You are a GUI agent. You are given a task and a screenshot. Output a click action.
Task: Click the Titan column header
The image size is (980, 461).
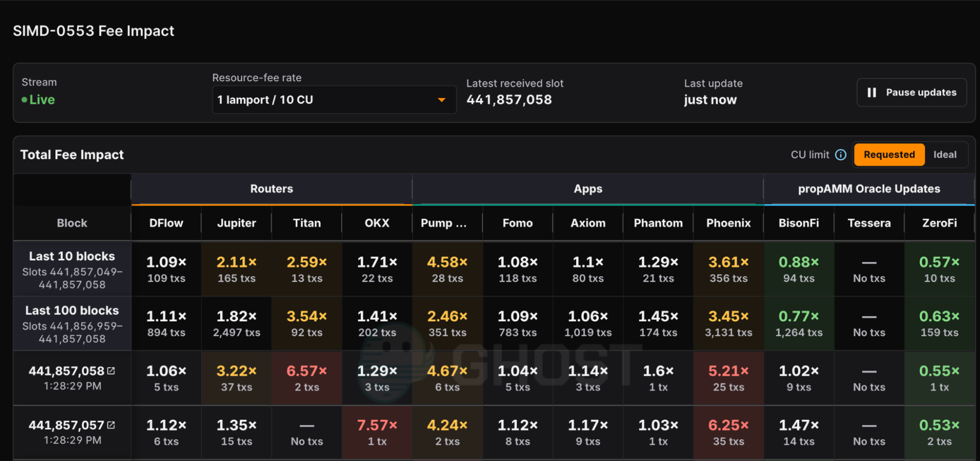tap(307, 223)
